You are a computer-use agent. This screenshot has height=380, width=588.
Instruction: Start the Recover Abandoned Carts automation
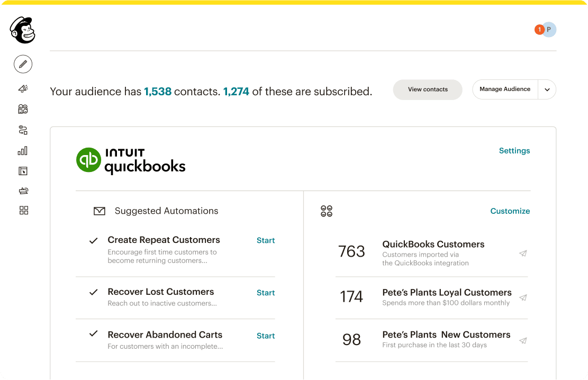pyautogui.click(x=265, y=336)
